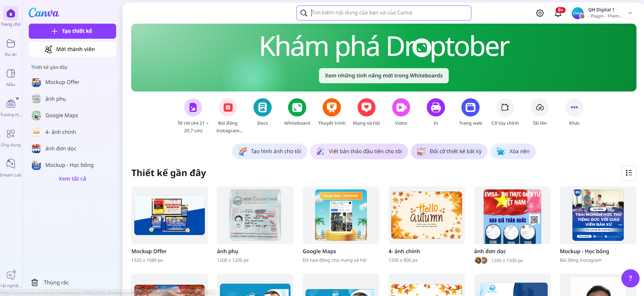
Task: Open the Thuyết trình presentation icon
Action: coord(332,108)
